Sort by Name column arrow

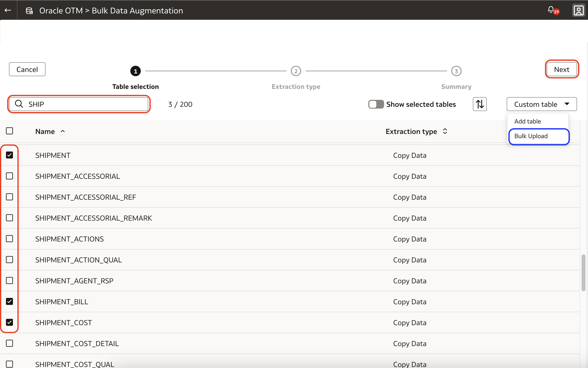[x=63, y=131]
